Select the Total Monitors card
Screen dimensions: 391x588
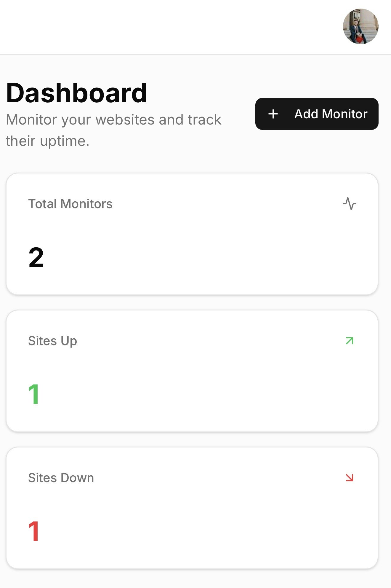(193, 234)
